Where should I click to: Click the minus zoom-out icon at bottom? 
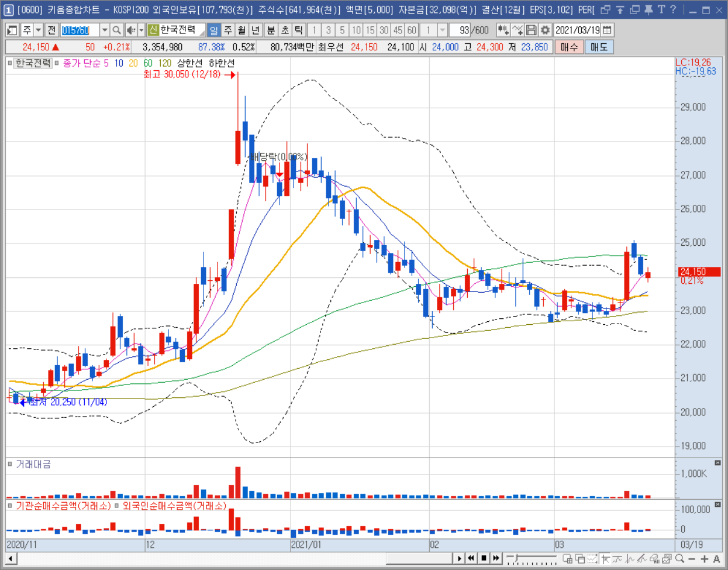tap(692, 559)
